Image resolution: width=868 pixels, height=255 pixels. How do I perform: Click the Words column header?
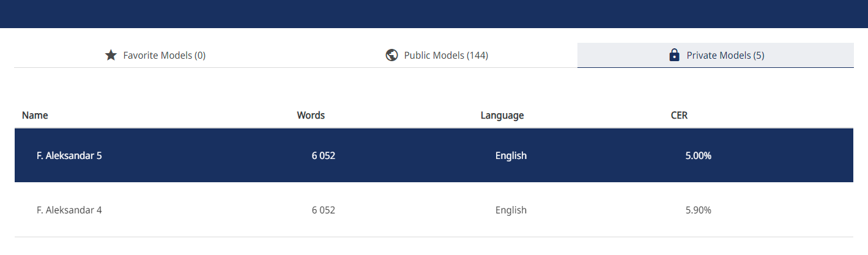(x=311, y=115)
